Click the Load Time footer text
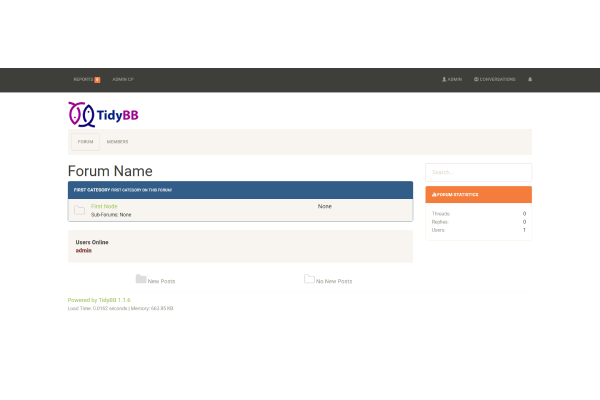This screenshot has width=600, height=400. [120, 309]
